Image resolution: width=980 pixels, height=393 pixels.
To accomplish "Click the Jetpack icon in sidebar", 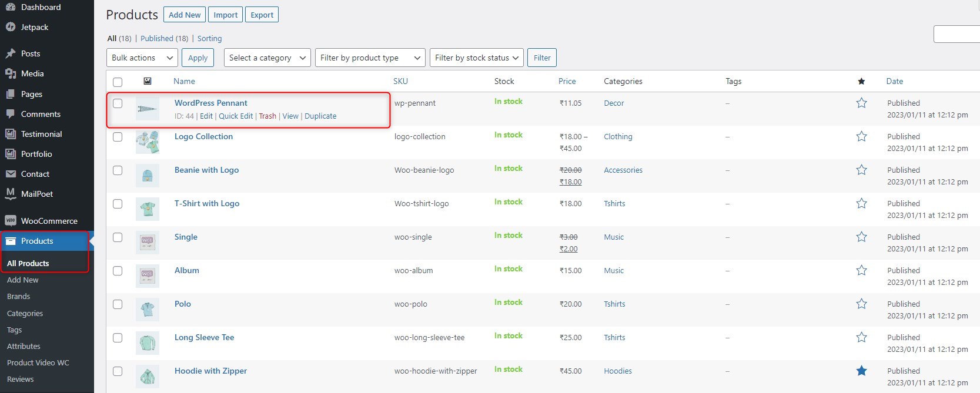I will 10,27.
